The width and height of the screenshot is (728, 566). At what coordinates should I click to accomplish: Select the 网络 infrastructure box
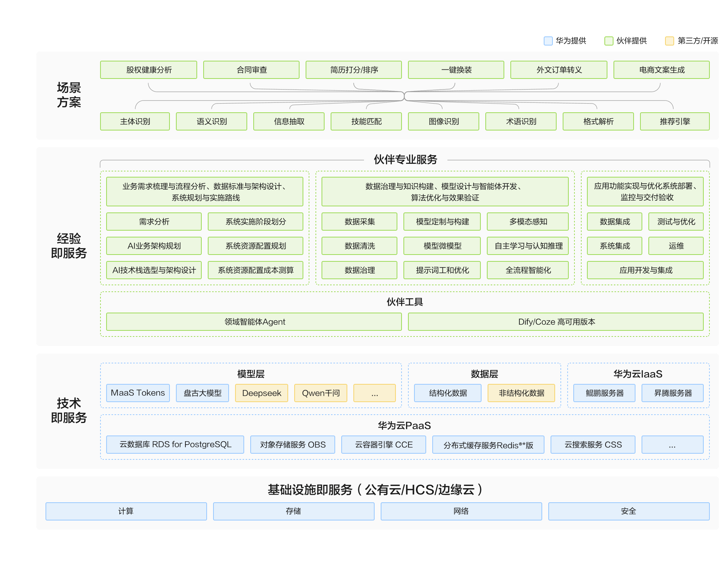pos(461,511)
